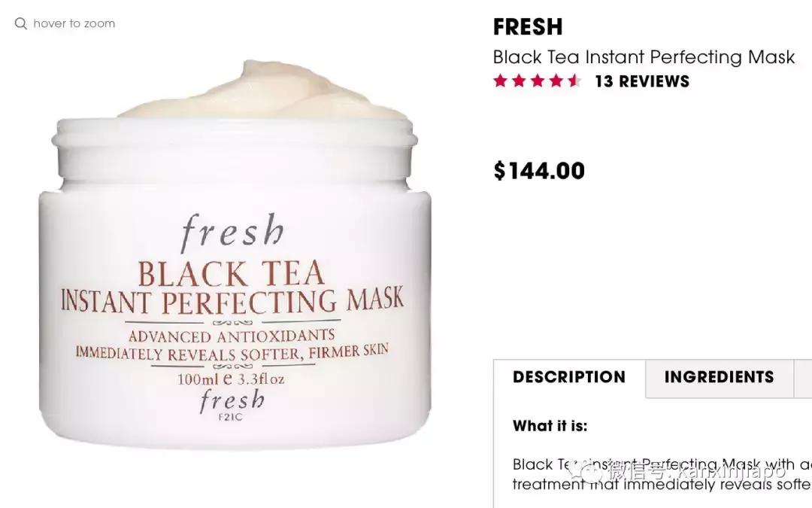Click the 'What it is:' heading

pos(550,426)
